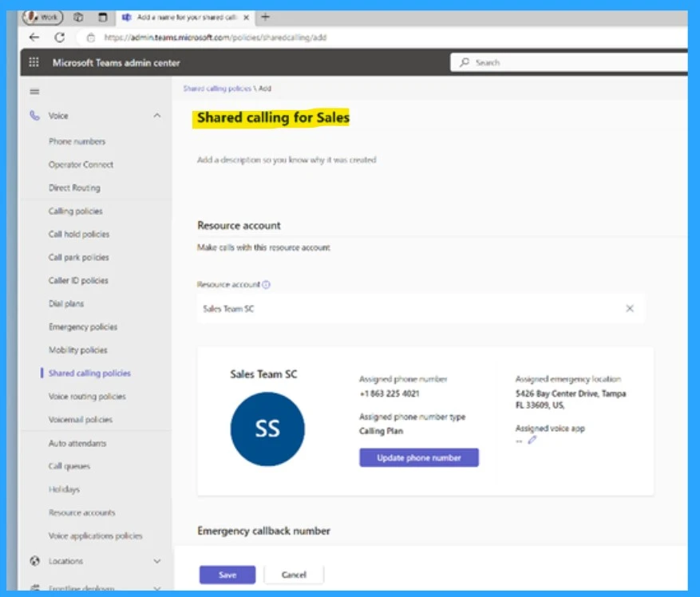The image size is (700, 597).
Task: Click the browser back arrow
Action: pyautogui.click(x=34, y=38)
